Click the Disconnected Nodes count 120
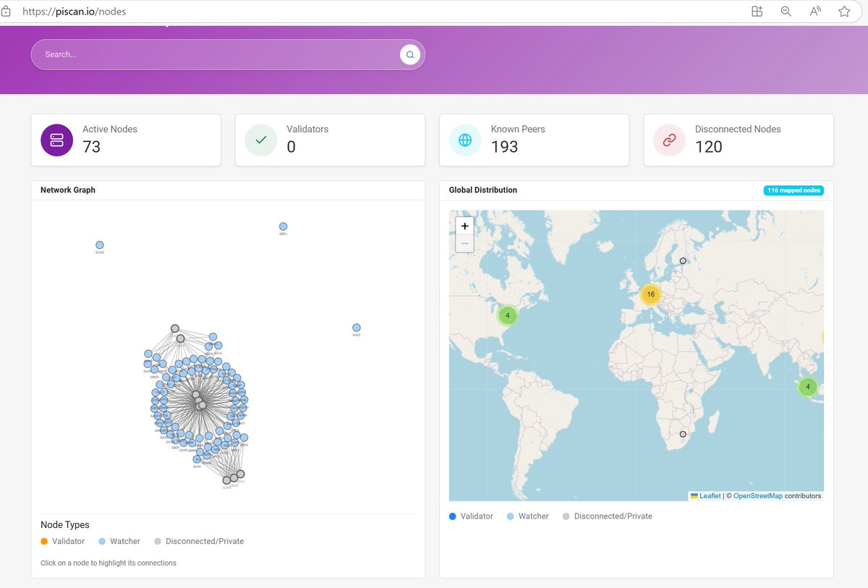This screenshot has width=868, height=588. click(x=709, y=147)
